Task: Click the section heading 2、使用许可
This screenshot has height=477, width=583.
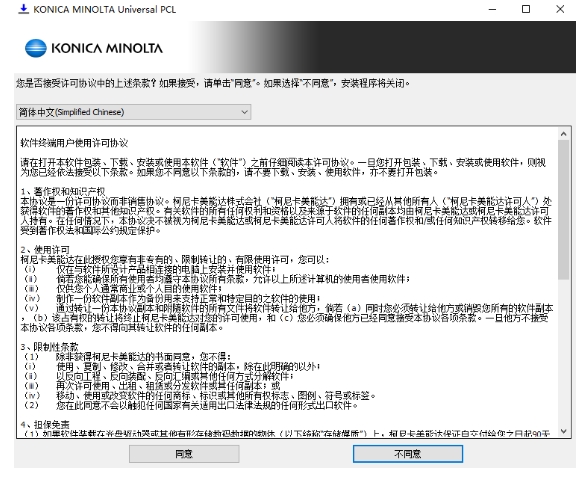Action: click(45, 249)
